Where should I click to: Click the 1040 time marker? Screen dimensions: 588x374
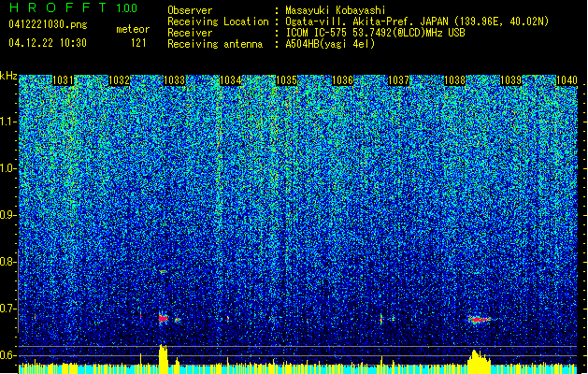coord(566,80)
